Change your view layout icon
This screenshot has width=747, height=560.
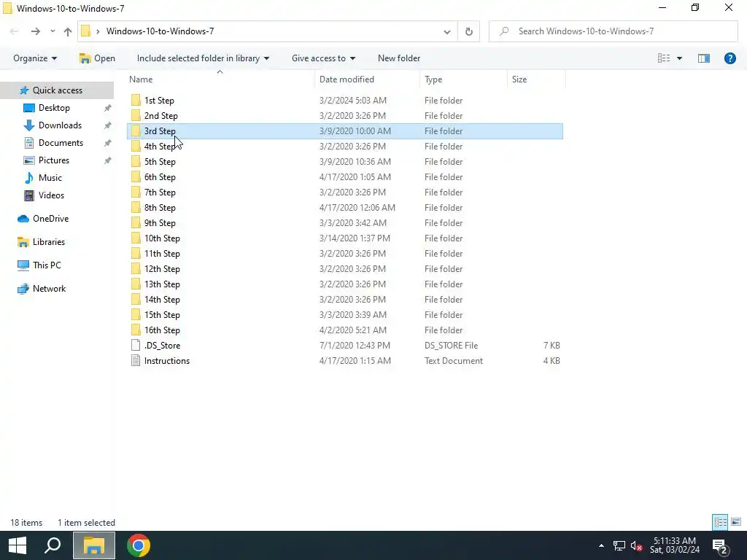[x=664, y=58]
